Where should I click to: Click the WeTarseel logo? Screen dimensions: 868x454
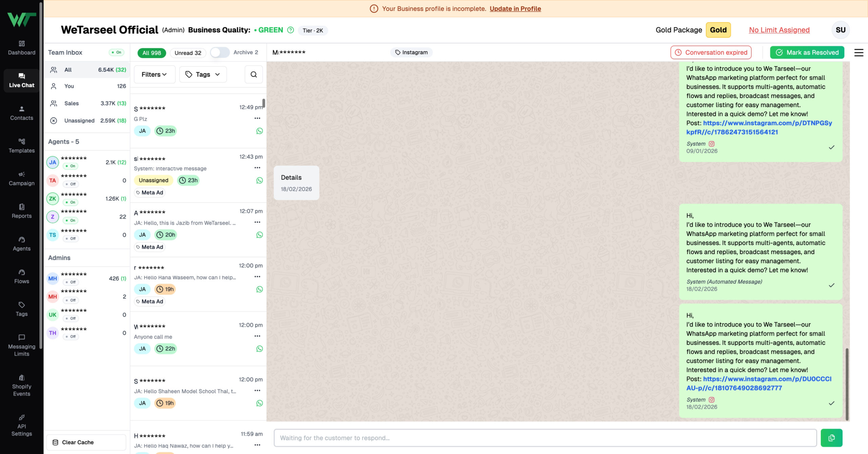click(22, 20)
